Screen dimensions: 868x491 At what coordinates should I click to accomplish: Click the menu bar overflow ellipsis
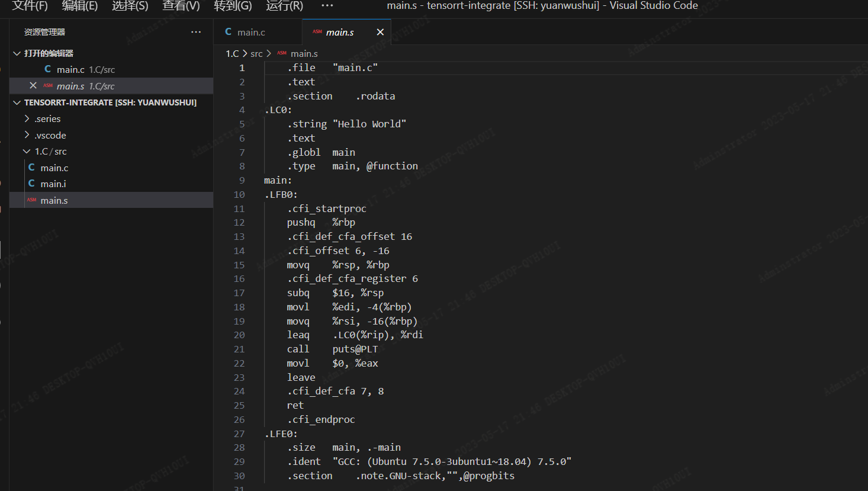pyautogui.click(x=327, y=5)
